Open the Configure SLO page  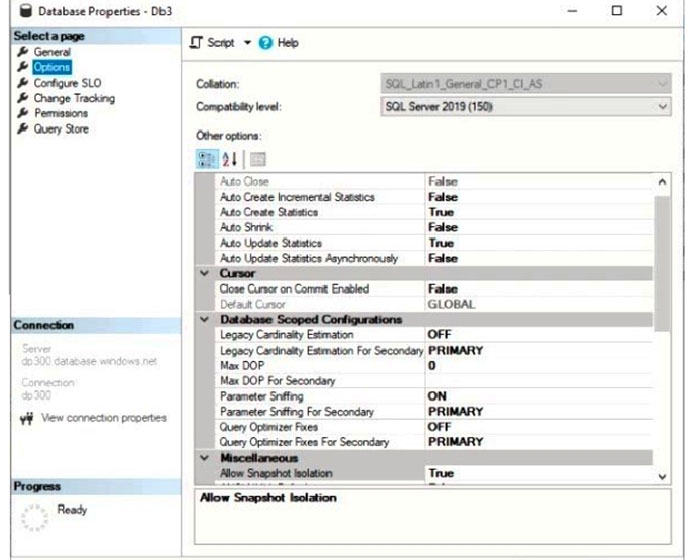67,83
